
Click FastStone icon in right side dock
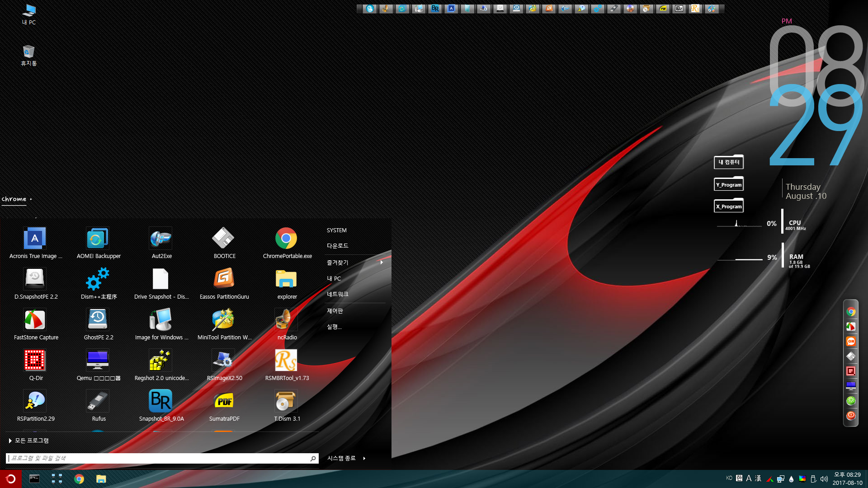pos(851,327)
